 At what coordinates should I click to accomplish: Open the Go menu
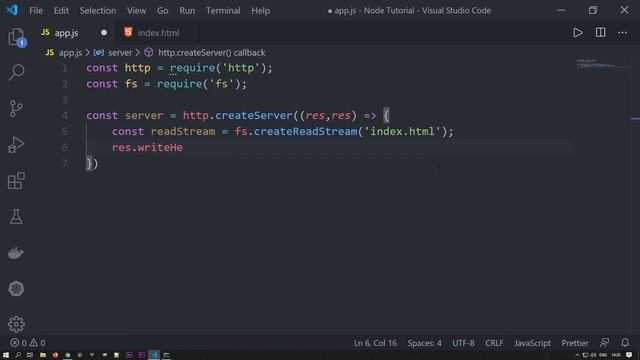[x=162, y=11]
